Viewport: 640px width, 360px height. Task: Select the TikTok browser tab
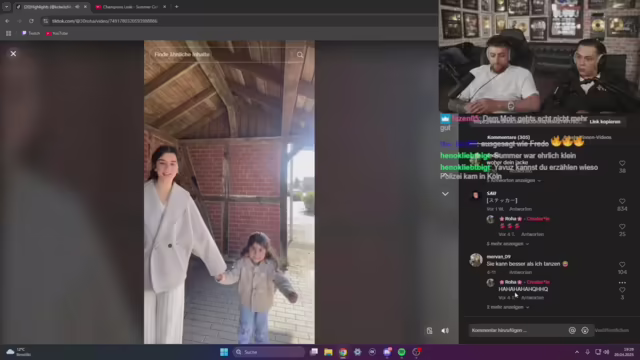[x=47, y=7]
